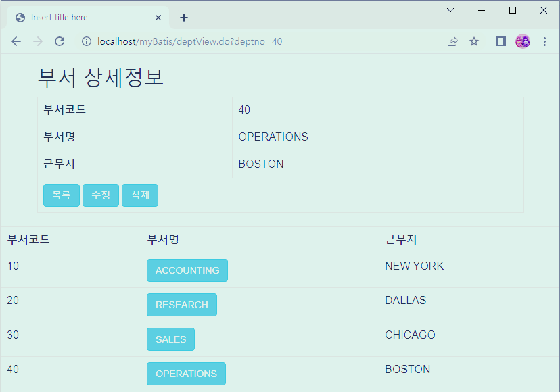The width and height of the screenshot is (560, 392).
Task: Select department code 30 in list
Action: pos(13,335)
